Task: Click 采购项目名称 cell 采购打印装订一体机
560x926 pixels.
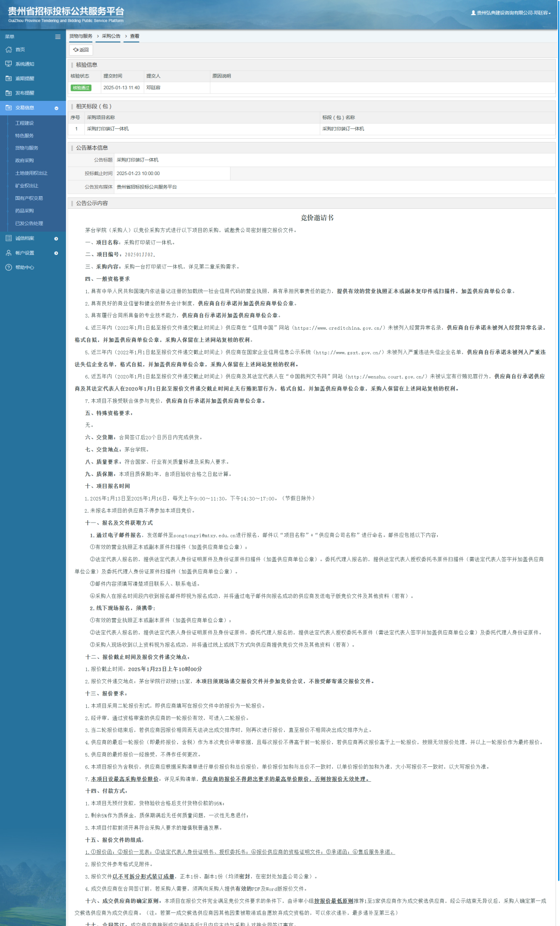Action: [108, 129]
